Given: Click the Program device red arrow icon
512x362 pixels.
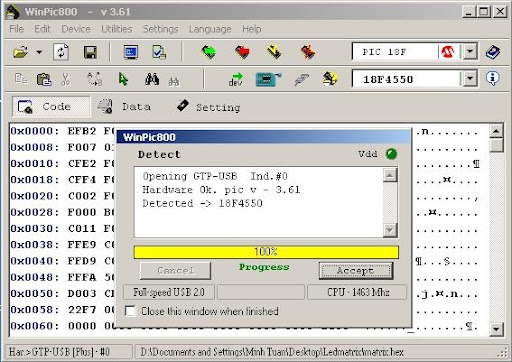Looking at the screenshot, I should click(x=242, y=52).
